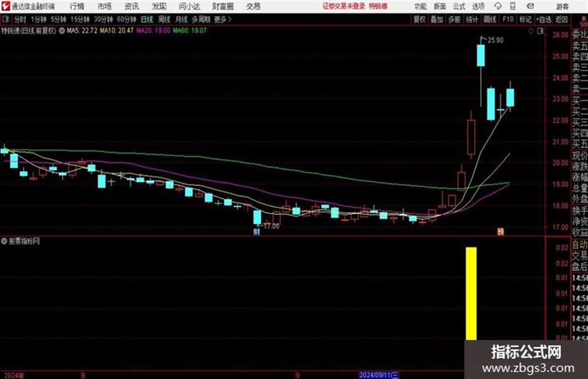Toggle the side panel icon in the chart's top right
588x379 pixels.
[x=540, y=31]
